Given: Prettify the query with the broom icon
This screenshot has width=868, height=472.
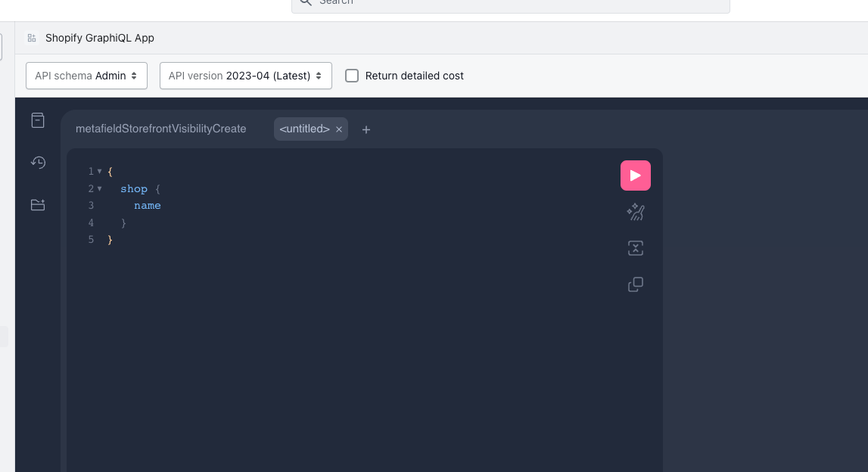Looking at the screenshot, I should 635,212.
